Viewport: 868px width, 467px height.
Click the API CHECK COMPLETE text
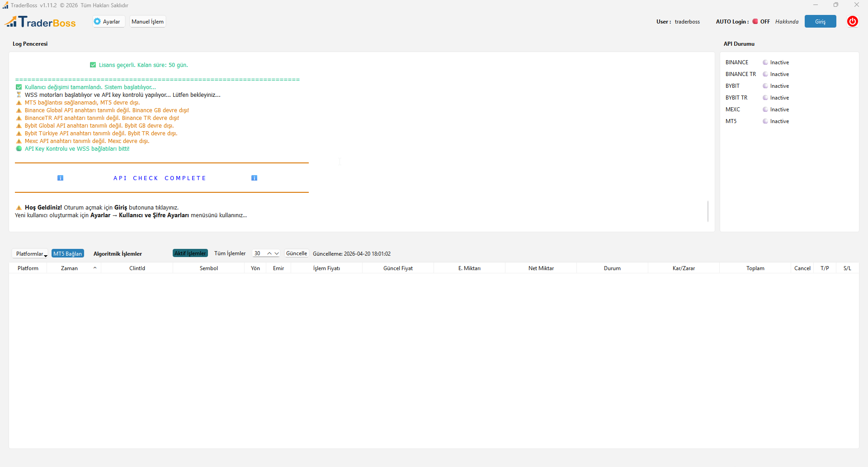click(160, 178)
